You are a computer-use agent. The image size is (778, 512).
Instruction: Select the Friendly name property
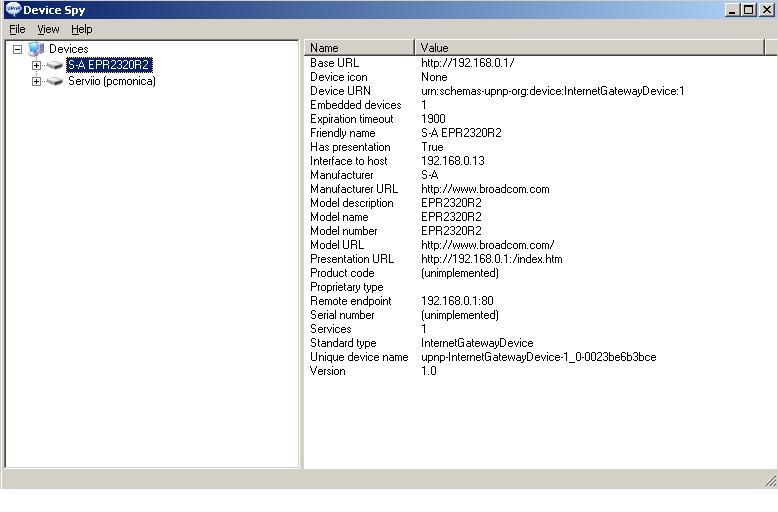[343, 133]
